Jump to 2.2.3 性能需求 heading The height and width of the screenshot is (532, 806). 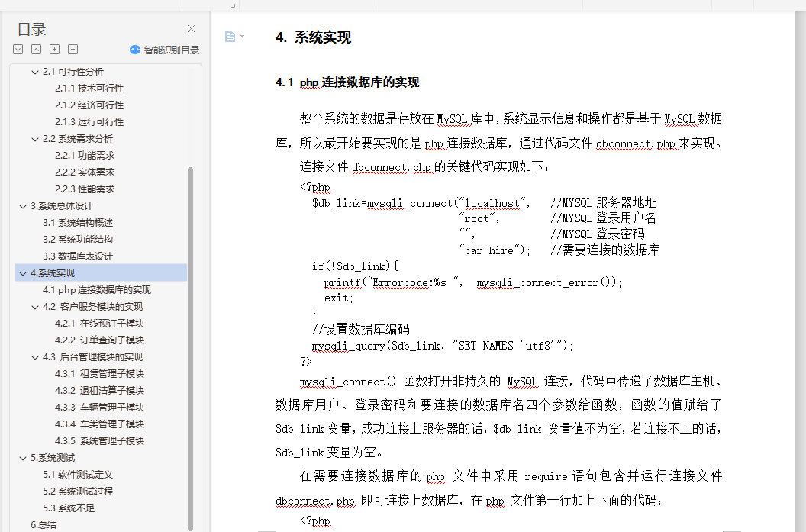(x=85, y=189)
